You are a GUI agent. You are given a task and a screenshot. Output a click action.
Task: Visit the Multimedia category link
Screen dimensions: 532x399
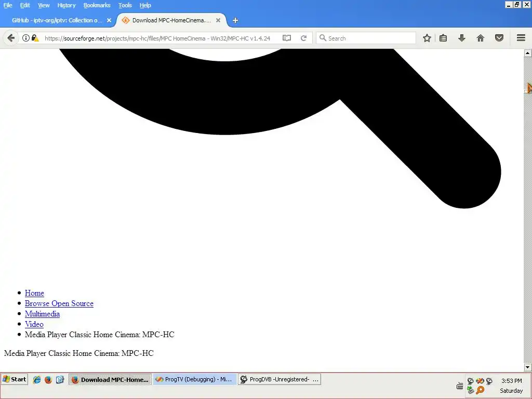pyautogui.click(x=43, y=314)
